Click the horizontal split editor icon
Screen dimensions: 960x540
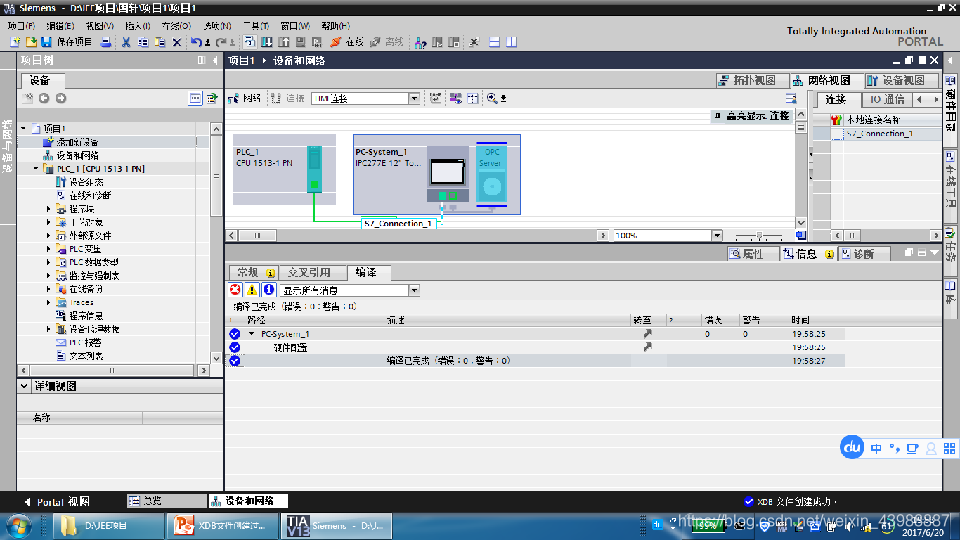[495, 42]
